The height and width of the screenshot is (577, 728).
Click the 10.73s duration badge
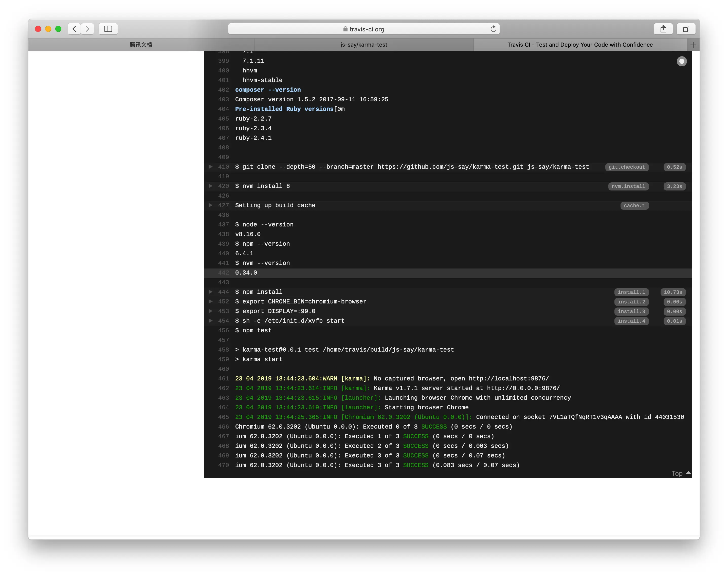[x=673, y=292]
